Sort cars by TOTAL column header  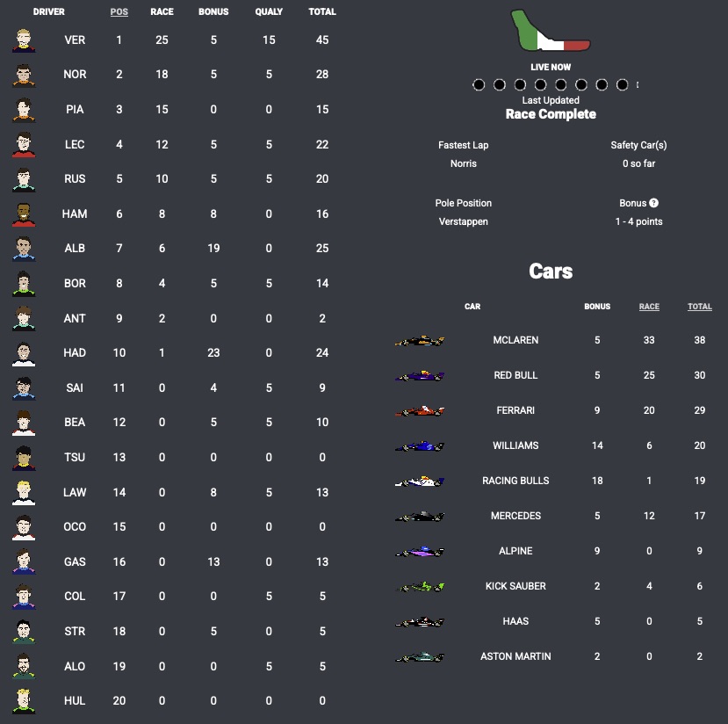(700, 307)
